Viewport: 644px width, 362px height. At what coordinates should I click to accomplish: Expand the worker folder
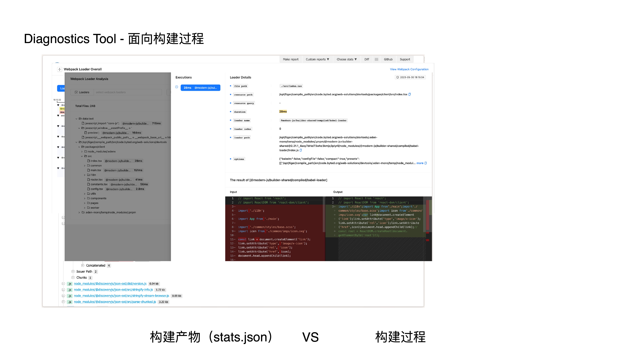[x=85, y=208]
